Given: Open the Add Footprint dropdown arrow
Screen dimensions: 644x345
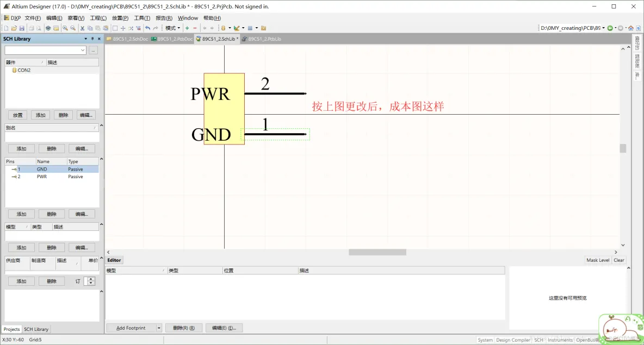Looking at the screenshot, I should click(159, 328).
